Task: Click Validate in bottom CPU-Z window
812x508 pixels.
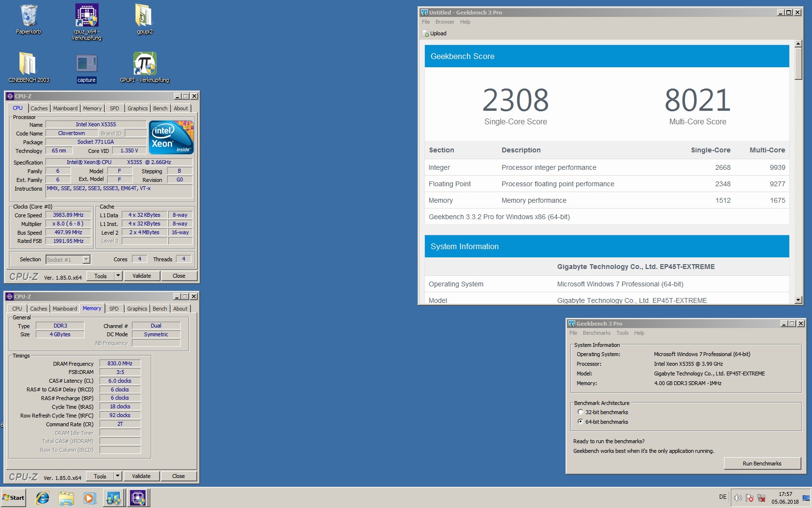Action: [141, 476]
